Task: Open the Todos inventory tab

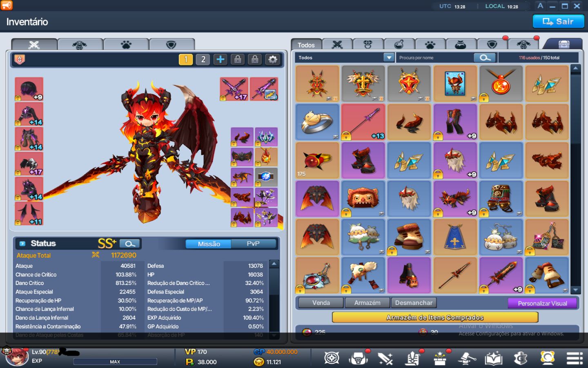Action: click(x=306, y=45)
